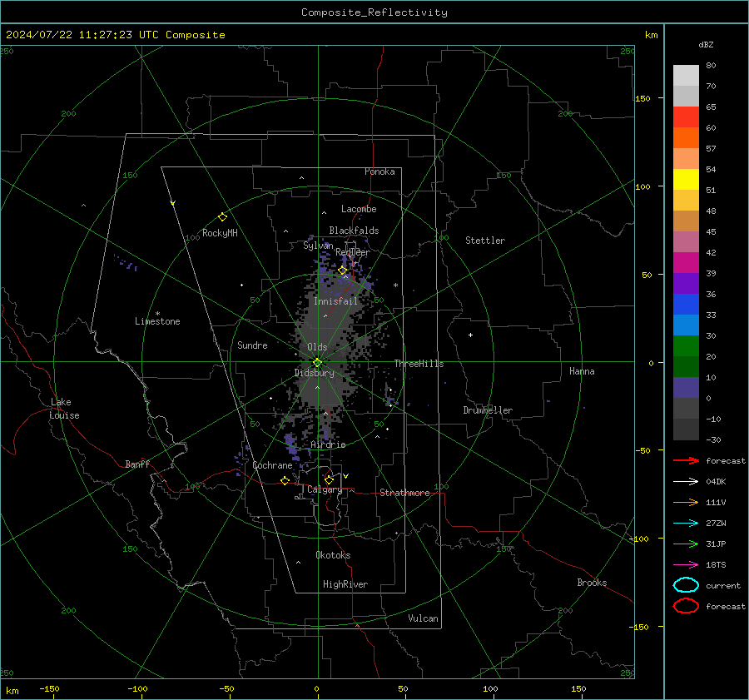749x700 pixels.
Task: Click the Composite_Reflectivity title
Action: (374, 12)
